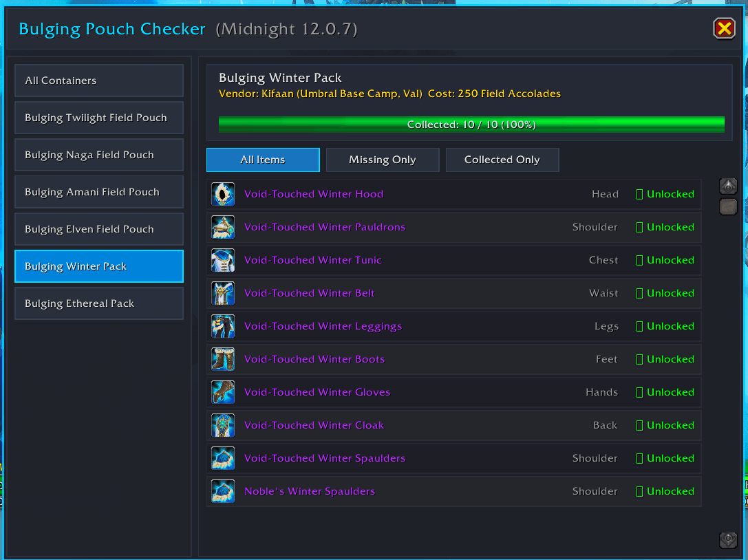Screen dimensions: 748x560
Task: Click the Void-Touched Winter Pauldrons icon
Action: pyautogui.click(x=223, y=227)
